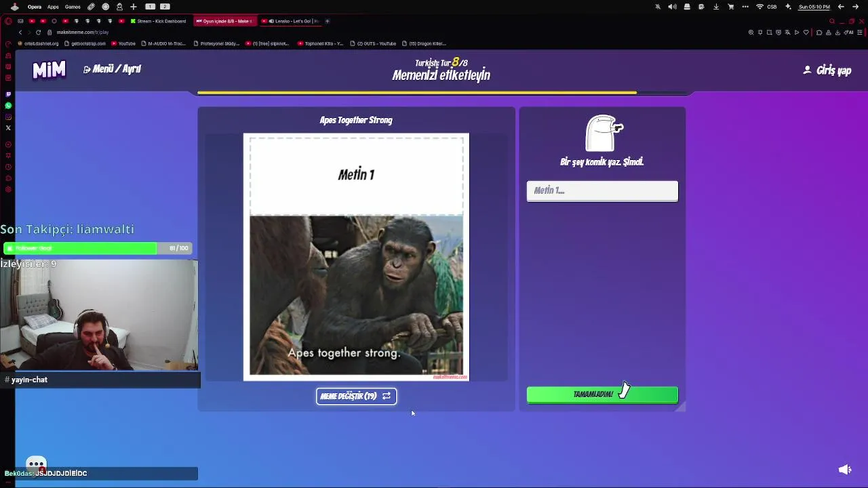868x488 pixels.
Task: Open Instagram in Opera sidebar
Action: point(8,117)
